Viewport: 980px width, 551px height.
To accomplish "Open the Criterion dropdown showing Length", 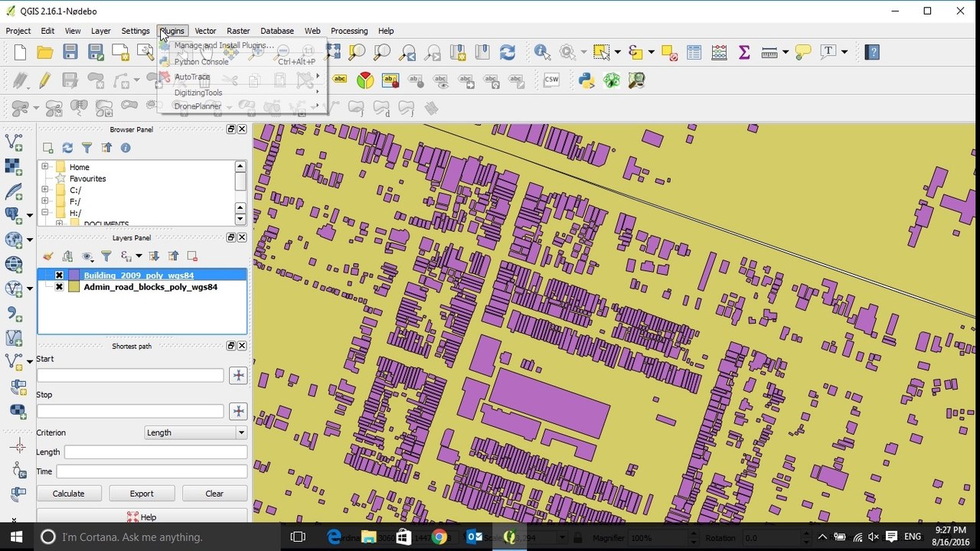I will [x=196, y=432].
